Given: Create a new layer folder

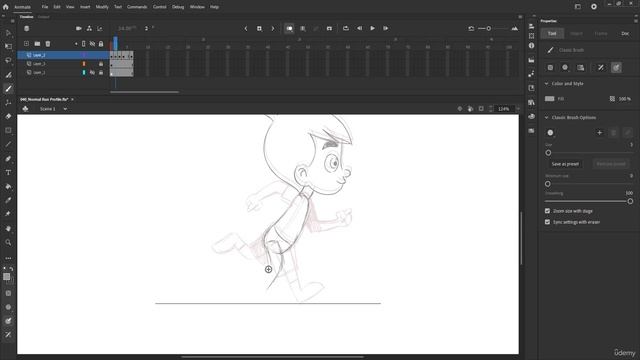Looking at the screenshot, I should 37,44.
